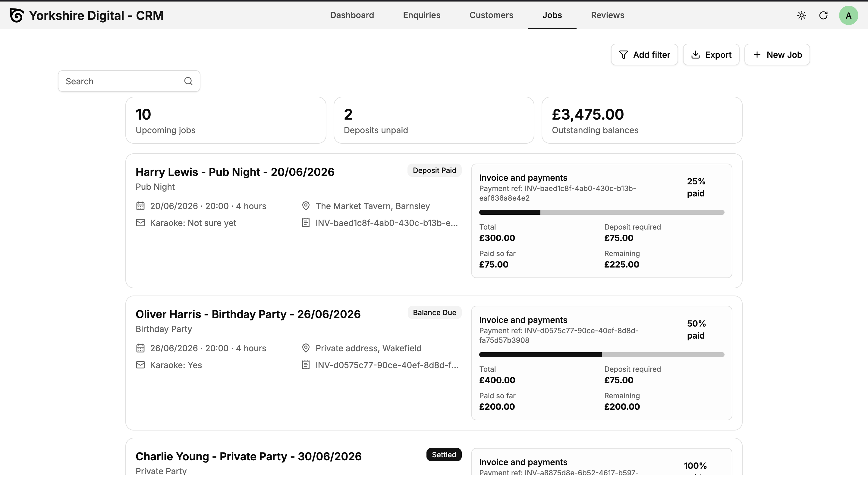Click the Export button

click(x=711, y=55)
